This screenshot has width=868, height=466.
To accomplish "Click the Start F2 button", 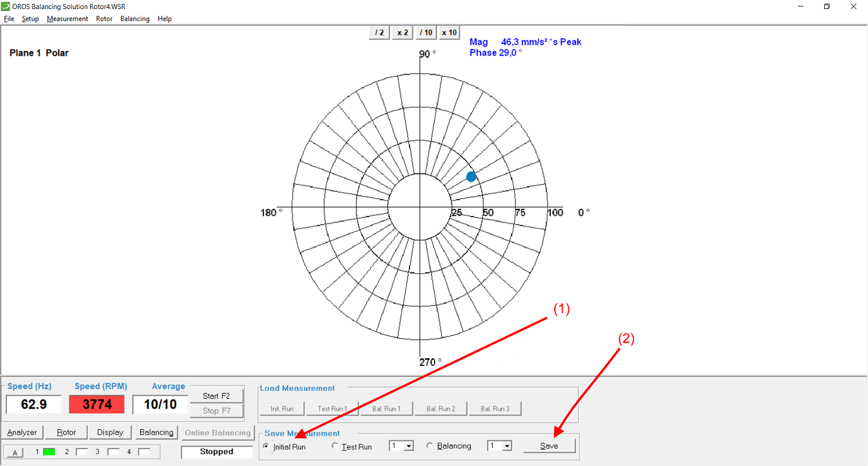I will click(x=216, y=396).
